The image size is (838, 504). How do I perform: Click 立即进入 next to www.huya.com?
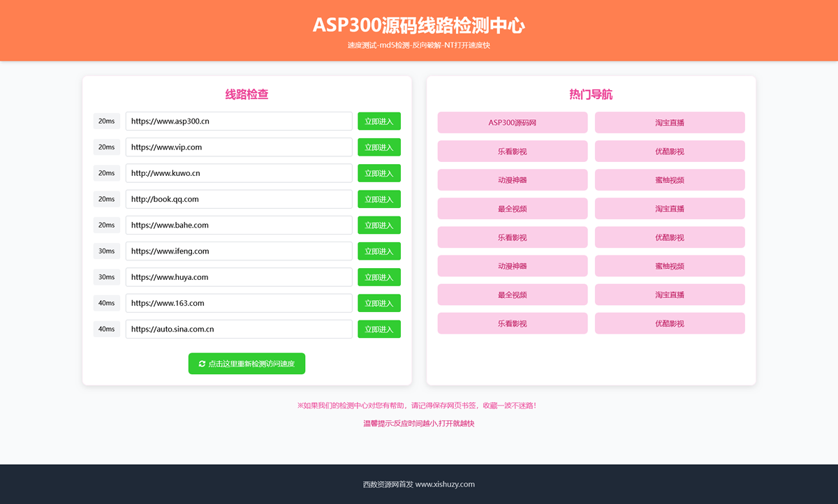tap(379, 276)
